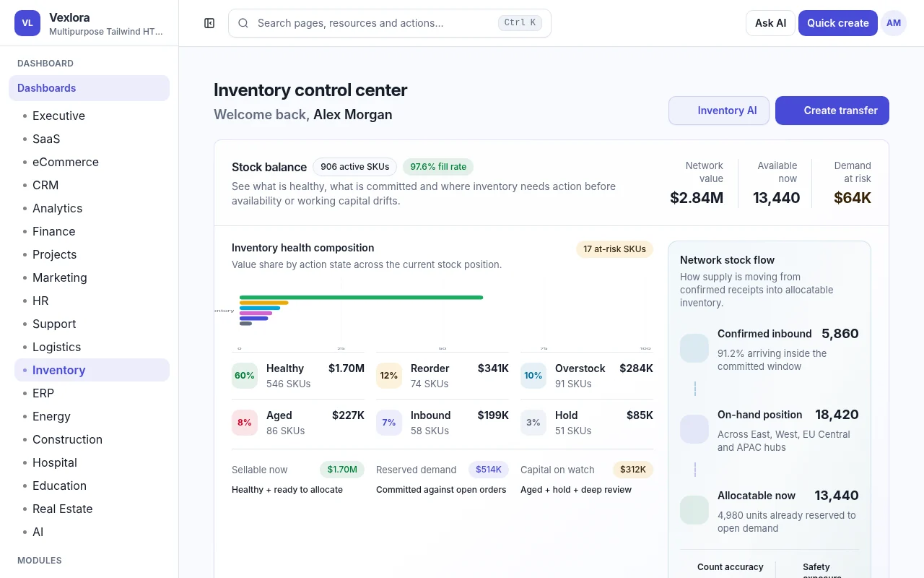Click the Available now 13,440 figure

[x=776, y=198]
